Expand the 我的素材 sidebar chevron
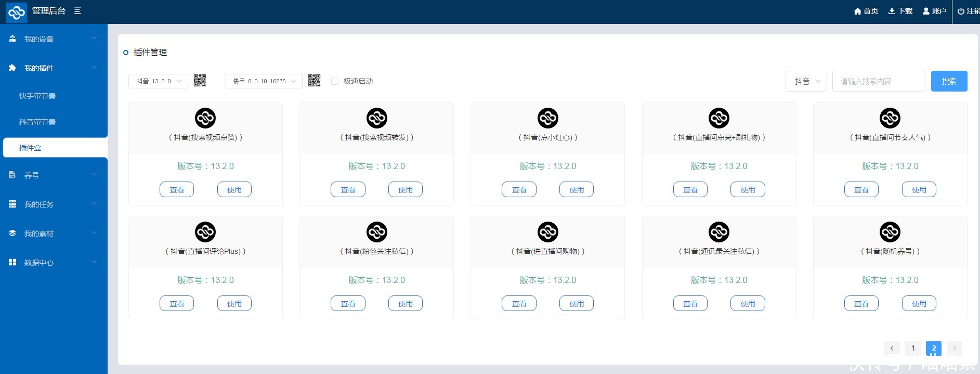The width and height of the screenshot is (980, 374). tap(94, 233)
